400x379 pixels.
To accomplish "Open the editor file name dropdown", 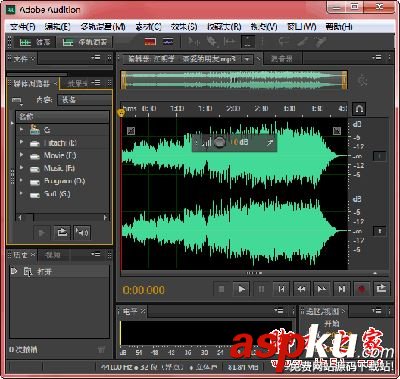I will 247,59.
